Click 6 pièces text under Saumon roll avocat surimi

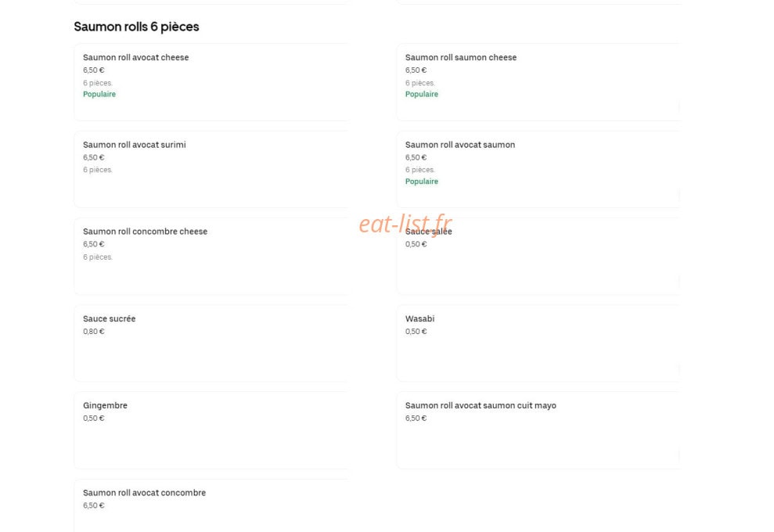click(98, 170)
